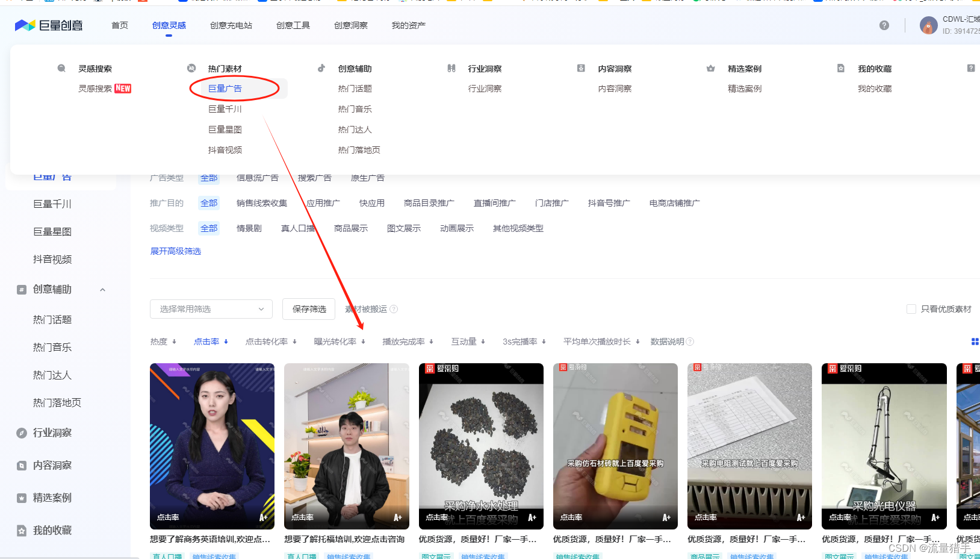Open the 创意工具 nav tab
Screen dimensions: 980x559
click(293, 25)
